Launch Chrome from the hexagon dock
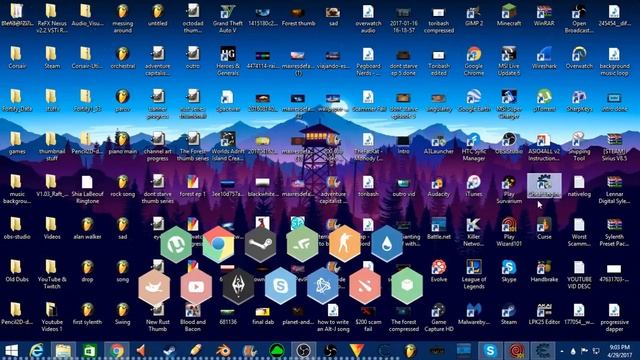 pyautogui.click(x=218, y=244)
